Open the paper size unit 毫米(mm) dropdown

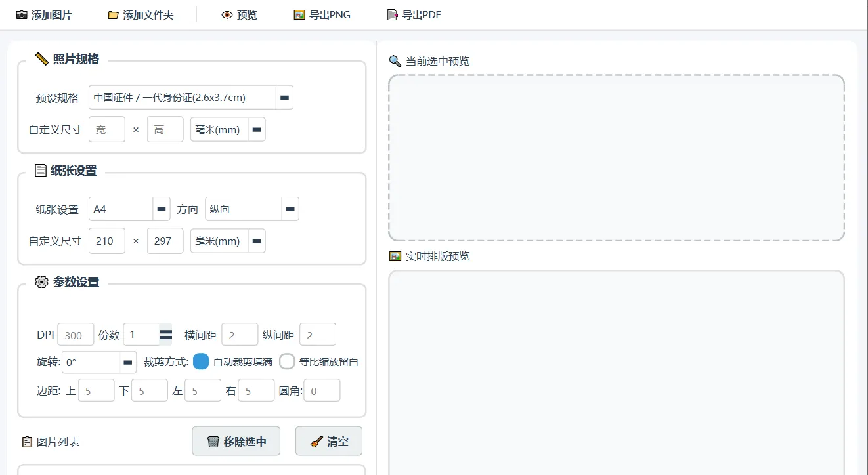click(257, 241)
